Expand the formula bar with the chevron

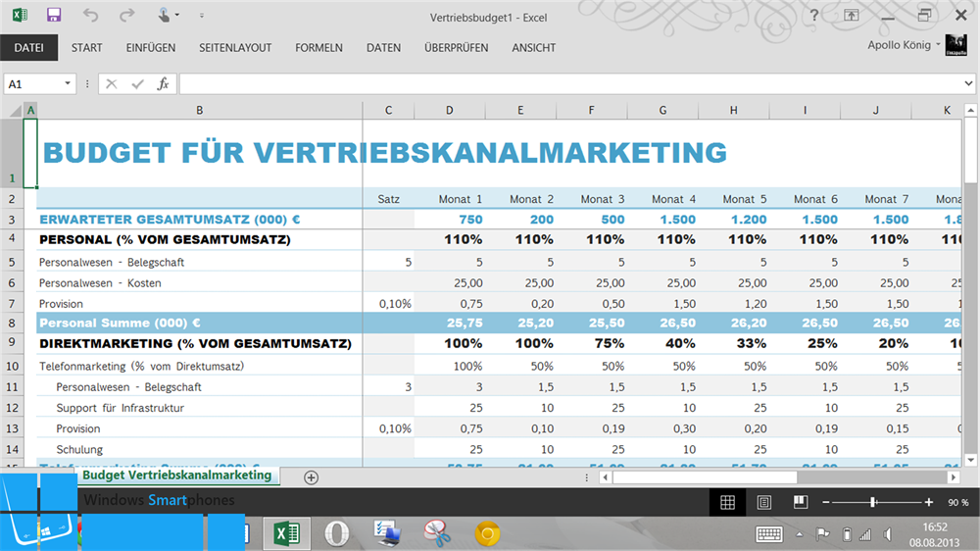(968, 83)
